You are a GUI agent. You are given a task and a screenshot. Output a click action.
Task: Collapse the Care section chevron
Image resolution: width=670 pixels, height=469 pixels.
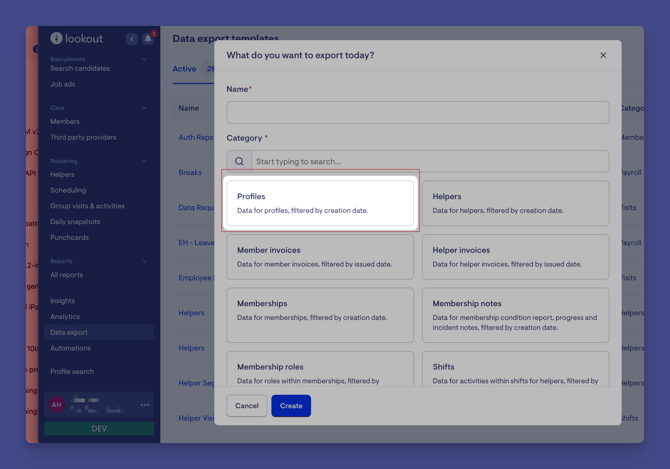point(144,108)
